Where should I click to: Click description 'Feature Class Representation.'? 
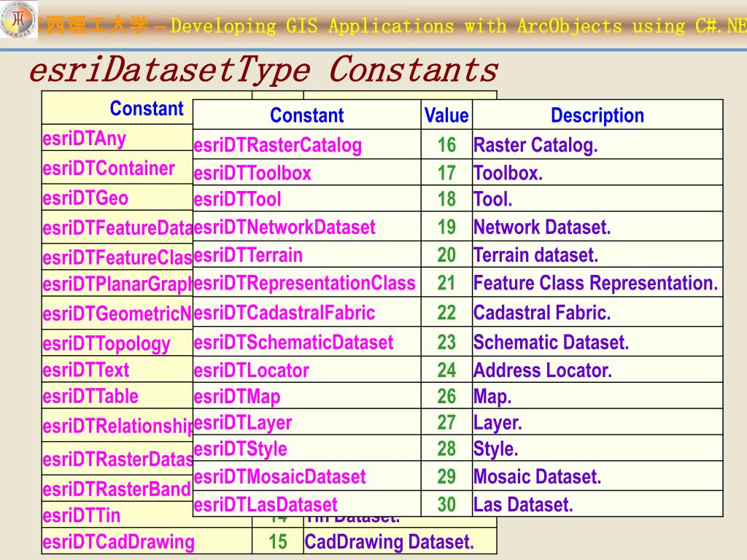[595, 284]
